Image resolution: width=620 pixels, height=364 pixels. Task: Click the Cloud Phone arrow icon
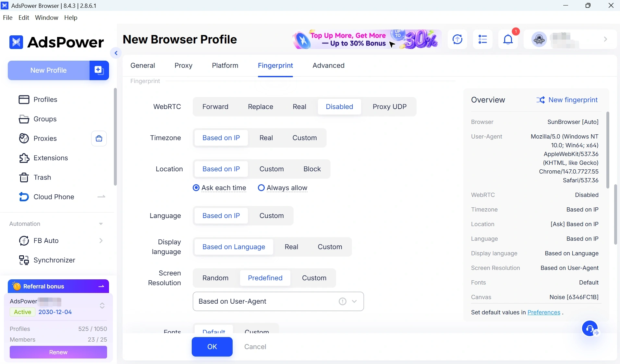pos(101,197)
